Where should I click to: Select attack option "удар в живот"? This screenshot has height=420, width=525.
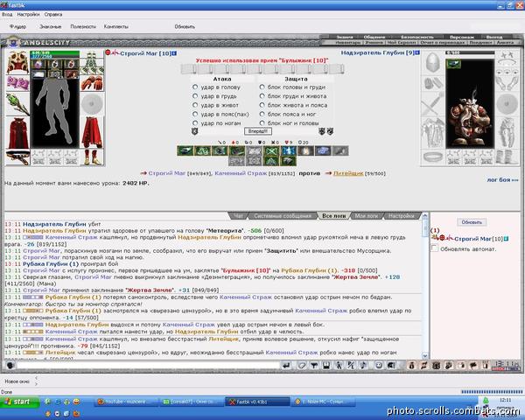tap(195, 105)
